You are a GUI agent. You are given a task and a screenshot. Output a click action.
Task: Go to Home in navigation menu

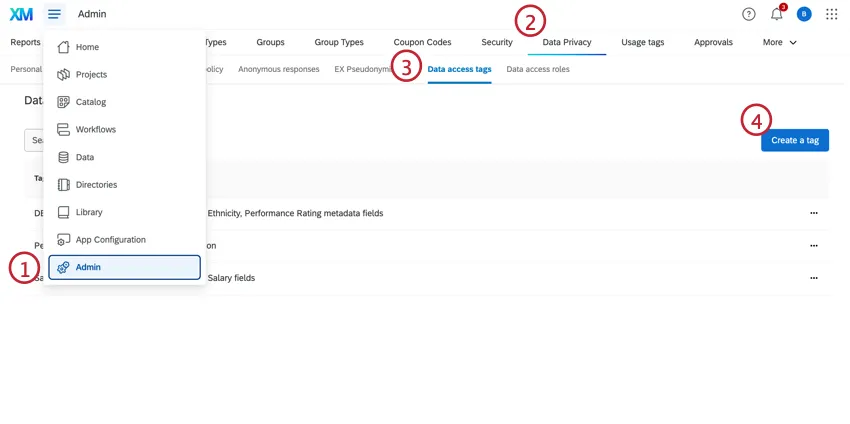(x=87, y=47)
